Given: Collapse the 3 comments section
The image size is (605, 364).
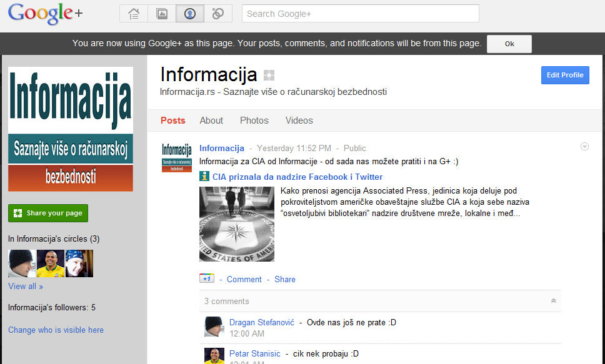Looking at the screenshot, I should (x=553, y=301).
